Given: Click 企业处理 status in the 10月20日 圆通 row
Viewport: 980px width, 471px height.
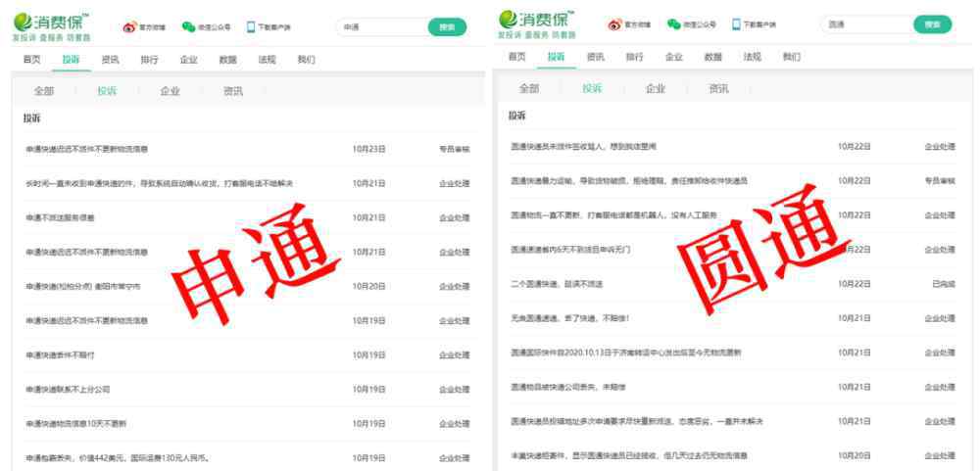Looking at the screenshot, I should (x=940, y=456).
